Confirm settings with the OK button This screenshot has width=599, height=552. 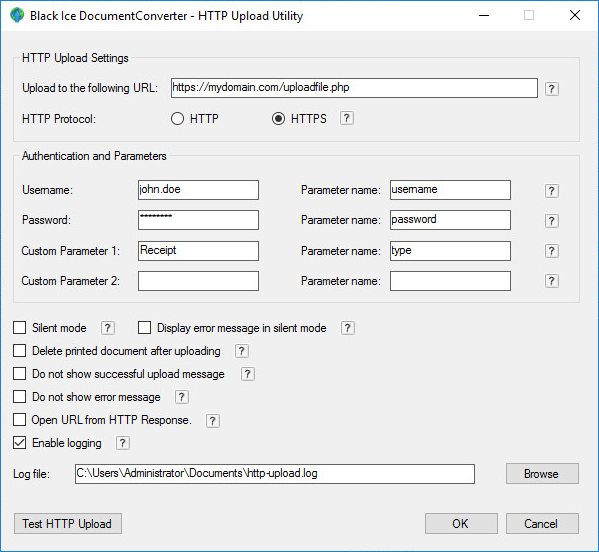(461, 523)
